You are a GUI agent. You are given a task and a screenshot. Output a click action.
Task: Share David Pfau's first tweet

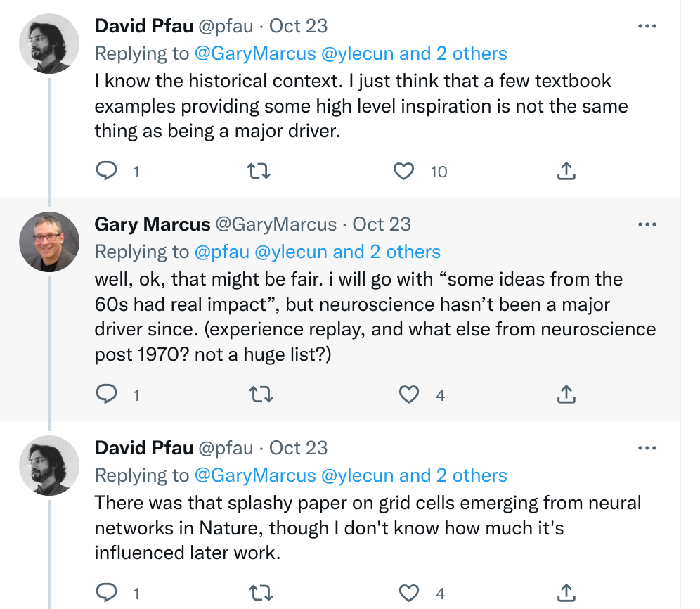[x=566, y=172]
